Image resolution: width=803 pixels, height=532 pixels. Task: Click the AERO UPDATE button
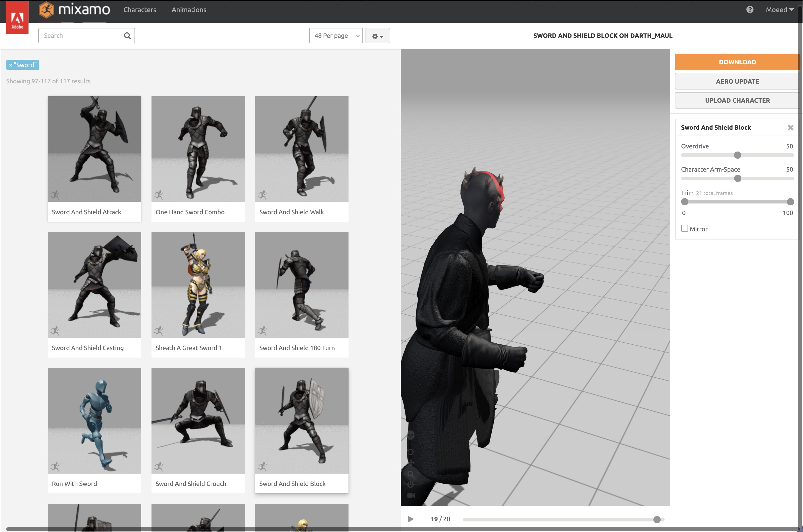tap(737, 82)
